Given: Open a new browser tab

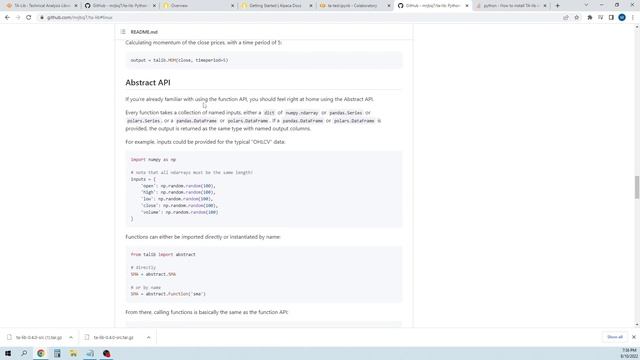Looking at the screenshot, I should click(558, 6).
